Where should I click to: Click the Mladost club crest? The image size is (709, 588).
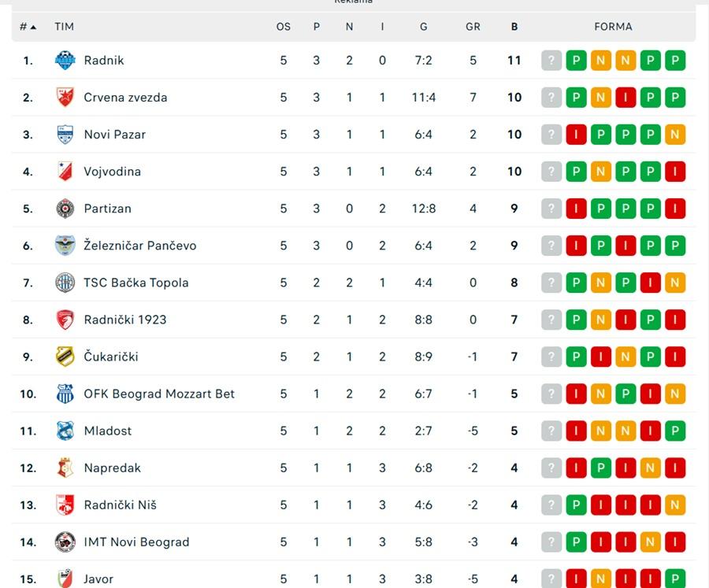pyautogui.click(x=65, y=431)
